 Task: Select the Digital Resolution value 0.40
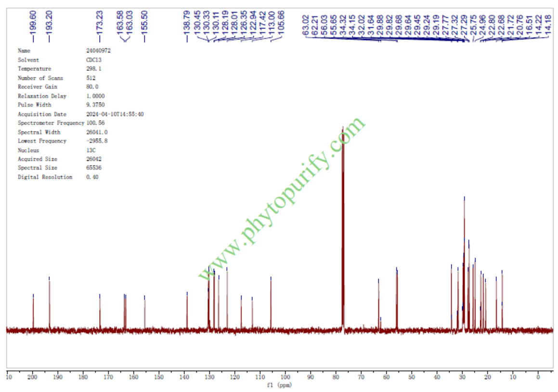[x=92, y=177]
